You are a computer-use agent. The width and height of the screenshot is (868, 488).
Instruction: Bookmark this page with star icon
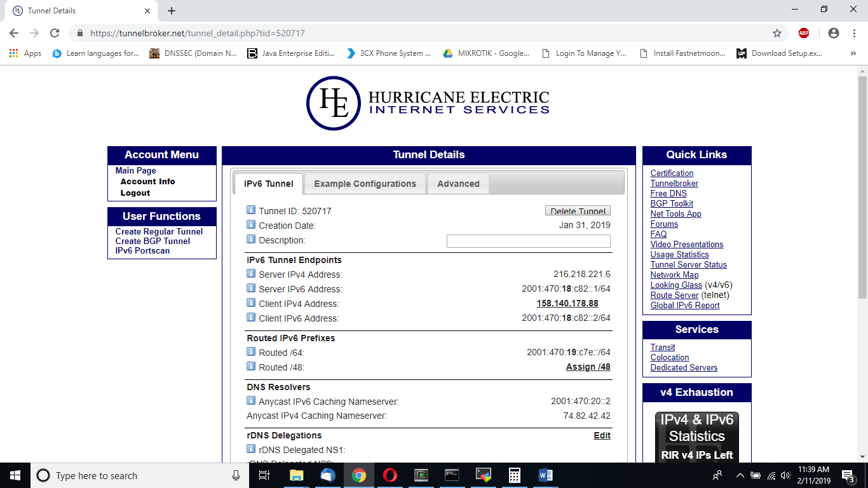776,33
